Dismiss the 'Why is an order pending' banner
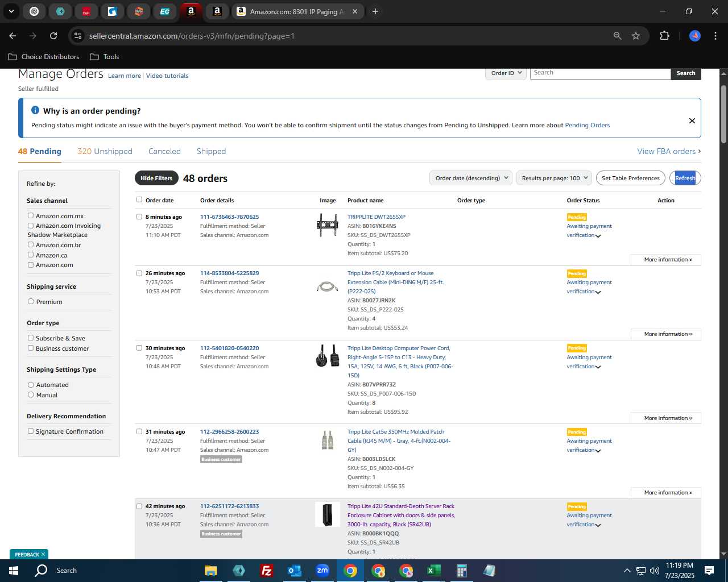728x582 pixels. click(x=692, y=120)
